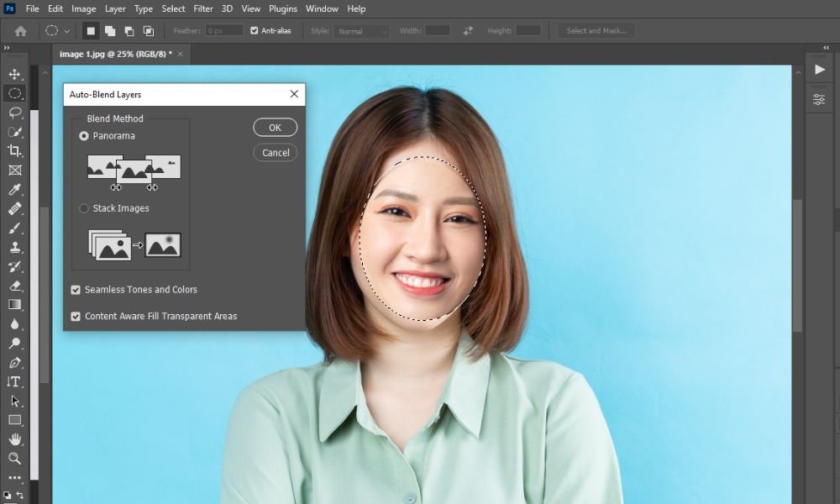Select the Eyedropper tool

pyautogui.click(x=14, y=190)
